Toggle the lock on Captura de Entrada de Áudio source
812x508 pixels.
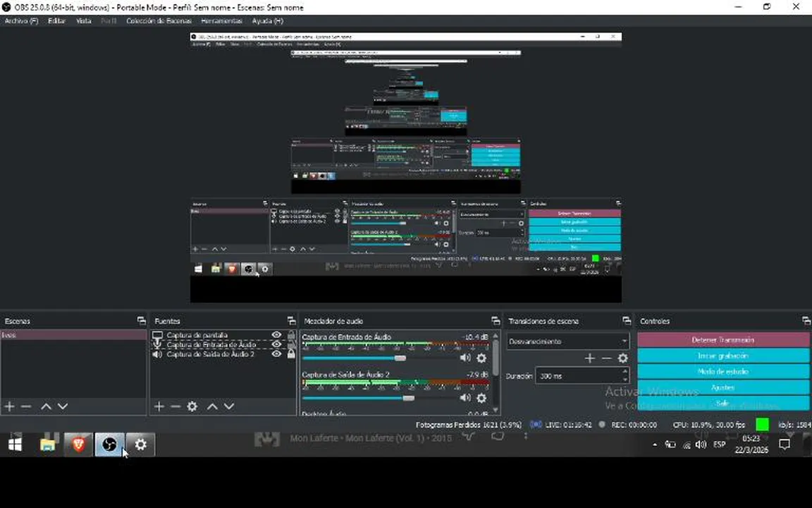(291, 344)
